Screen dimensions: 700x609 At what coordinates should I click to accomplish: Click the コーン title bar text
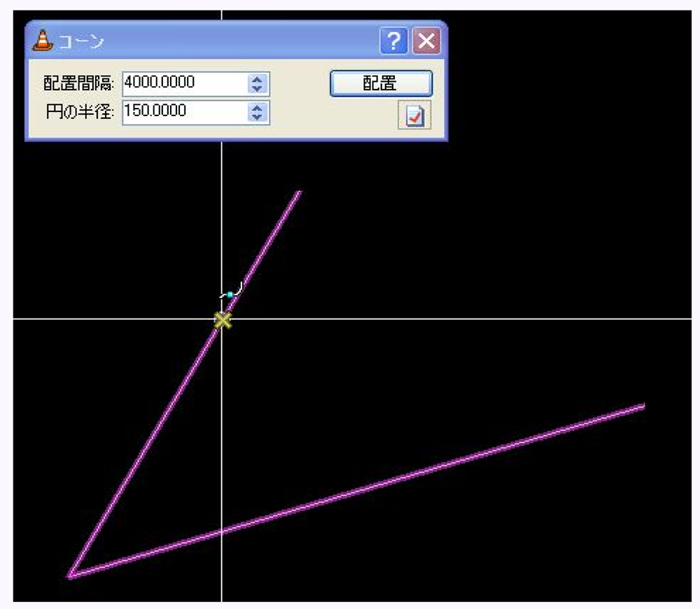click(x=80, y=41)
